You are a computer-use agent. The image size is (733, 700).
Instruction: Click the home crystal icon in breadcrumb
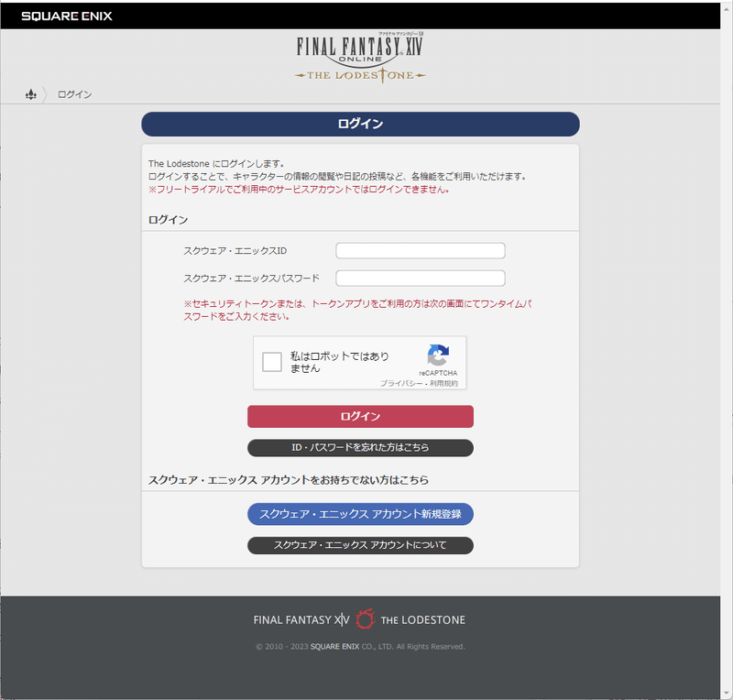pyautogui.click(x=30, y=94)
